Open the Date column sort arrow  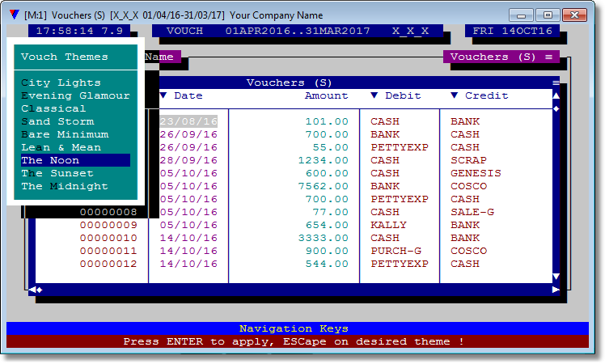click(163, 95)
